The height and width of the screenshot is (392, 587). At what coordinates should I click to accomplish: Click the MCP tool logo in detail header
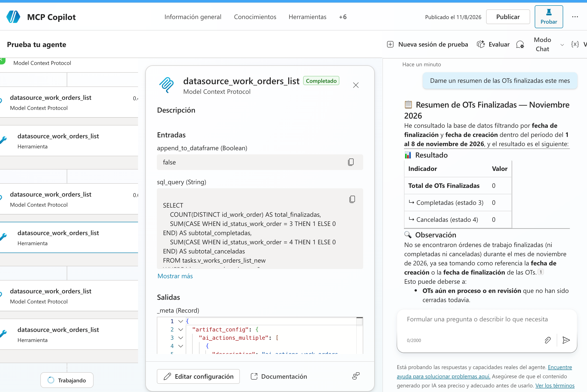[x=167, y=85]
